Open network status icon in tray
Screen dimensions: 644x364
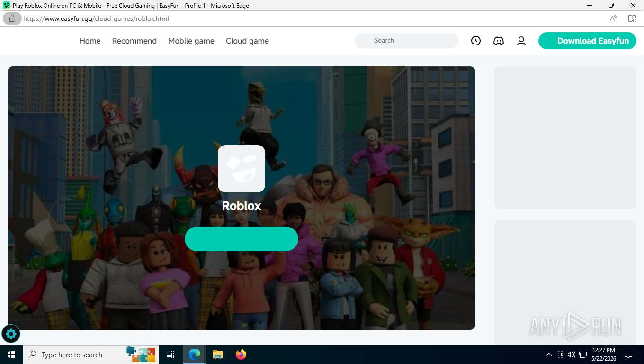click(583, 355)
